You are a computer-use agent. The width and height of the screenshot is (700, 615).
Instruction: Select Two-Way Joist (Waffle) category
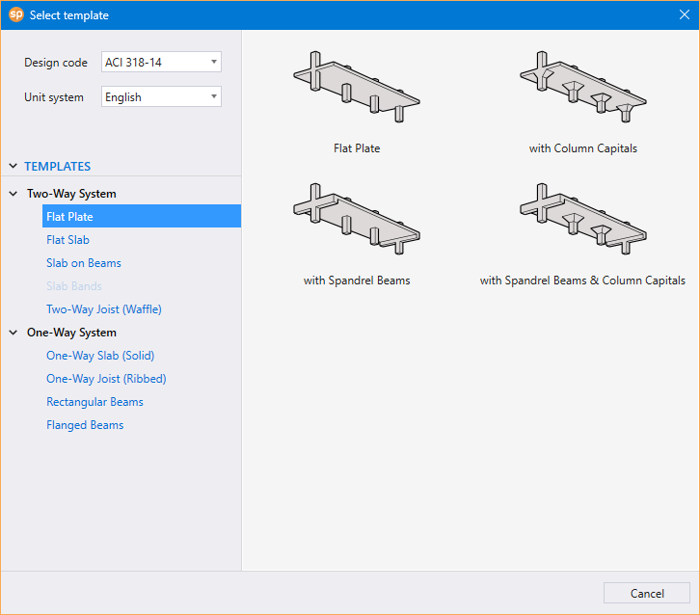coord(104,309)
